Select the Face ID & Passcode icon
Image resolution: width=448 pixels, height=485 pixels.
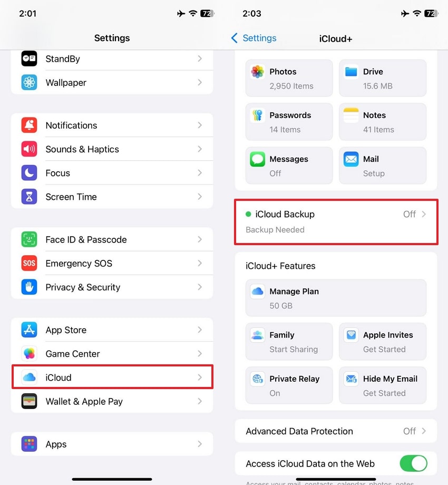click(29, 239)
